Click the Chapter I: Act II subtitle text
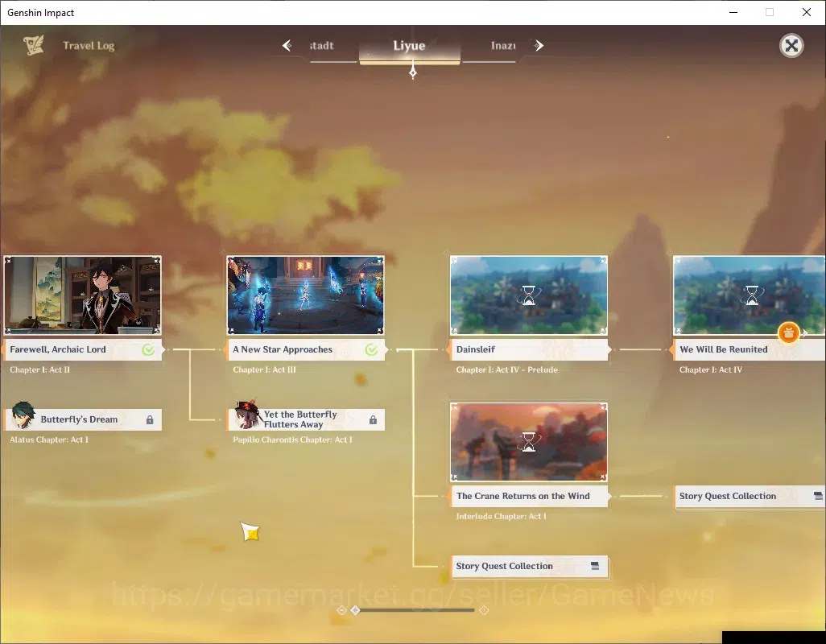826x644 pixels. pos(40,369)
